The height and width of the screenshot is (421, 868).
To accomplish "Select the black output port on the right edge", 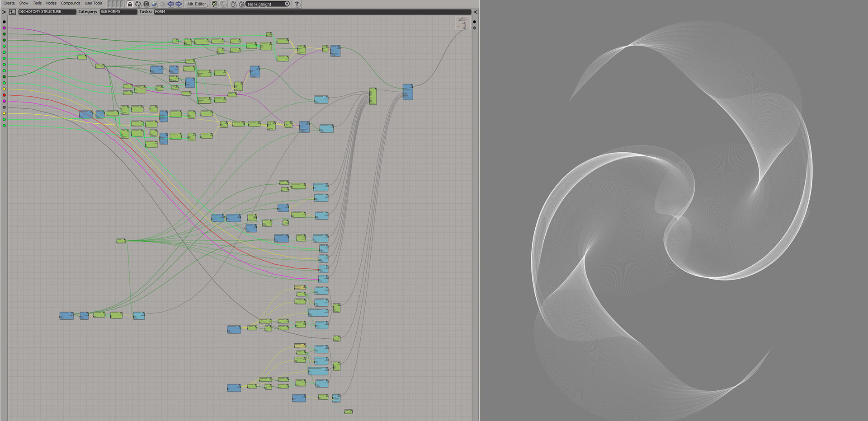I will (474, 22).
